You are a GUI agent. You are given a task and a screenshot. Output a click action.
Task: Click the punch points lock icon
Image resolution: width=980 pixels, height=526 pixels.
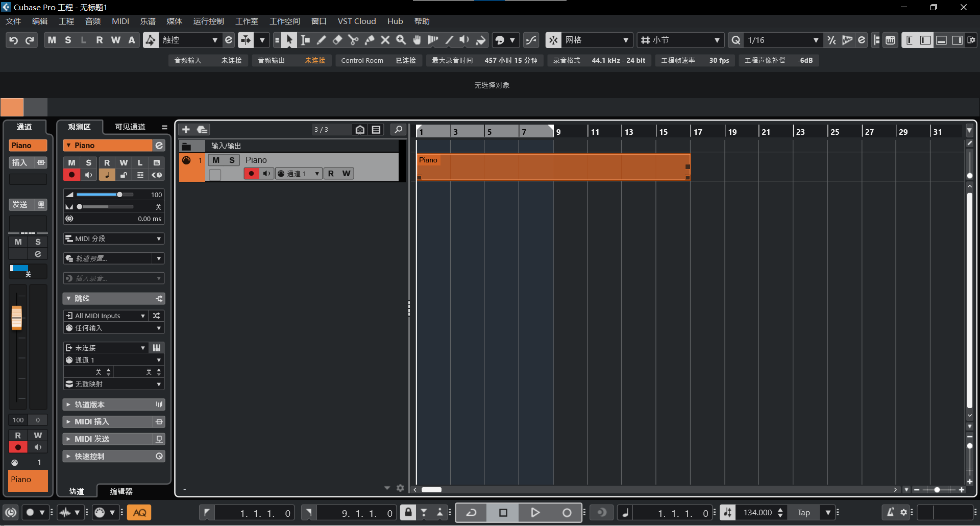408,513
